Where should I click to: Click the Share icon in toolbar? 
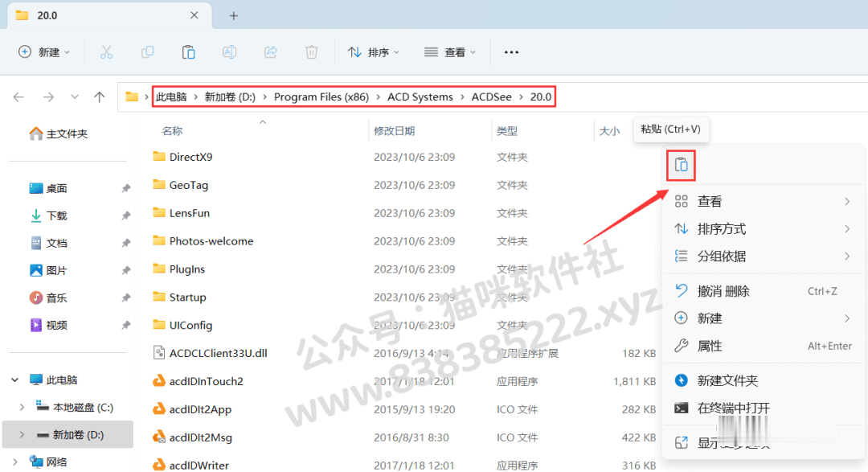tap(271, 52)
